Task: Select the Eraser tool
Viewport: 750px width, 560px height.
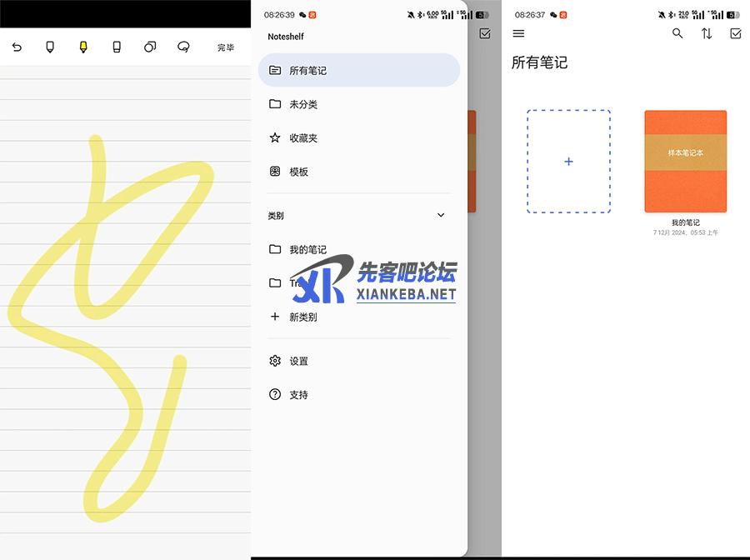Action: click(117, 47)
